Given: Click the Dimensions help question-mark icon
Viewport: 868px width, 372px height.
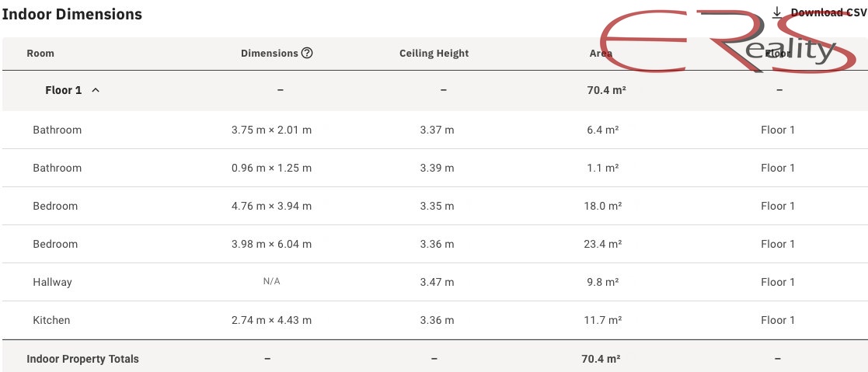Looking at the screenshot, I should tap(307, 53).
